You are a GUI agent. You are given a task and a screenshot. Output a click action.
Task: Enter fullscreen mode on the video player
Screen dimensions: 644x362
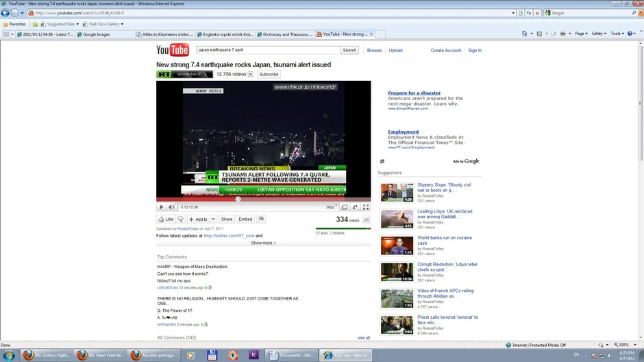[366, 207]
